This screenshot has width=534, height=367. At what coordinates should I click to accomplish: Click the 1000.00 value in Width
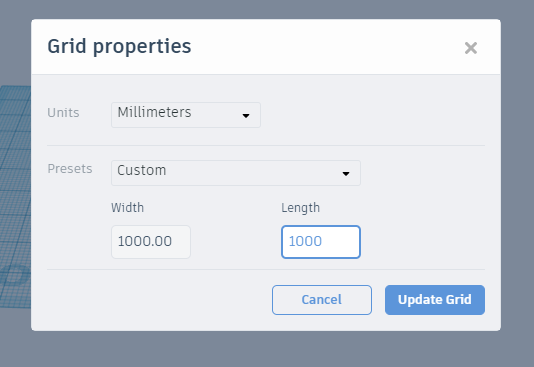point(145,241)
